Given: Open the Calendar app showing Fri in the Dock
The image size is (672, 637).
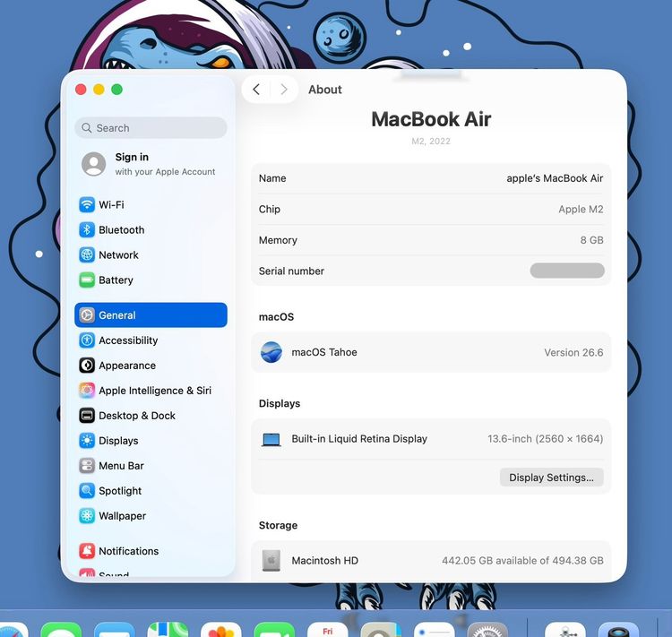Looking at the screenshot, I should pyautogui.click(x=327, y=629).
